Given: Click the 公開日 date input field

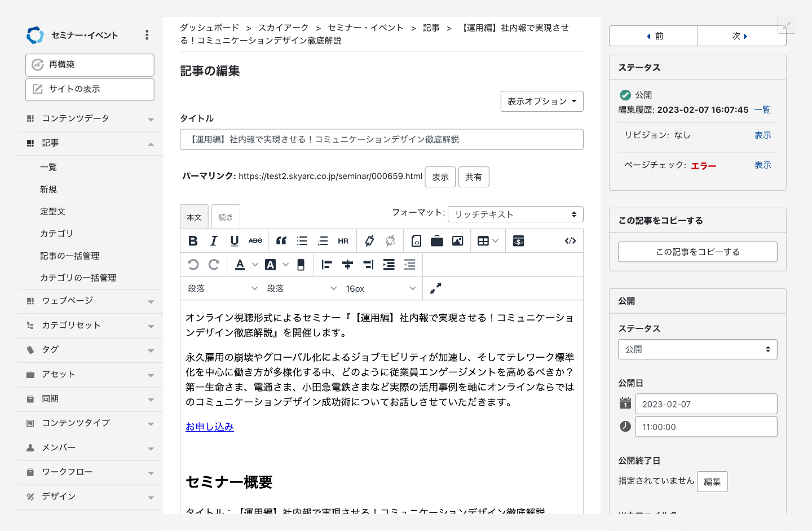Looking at the screenshot, I should (x=705, y=404).
